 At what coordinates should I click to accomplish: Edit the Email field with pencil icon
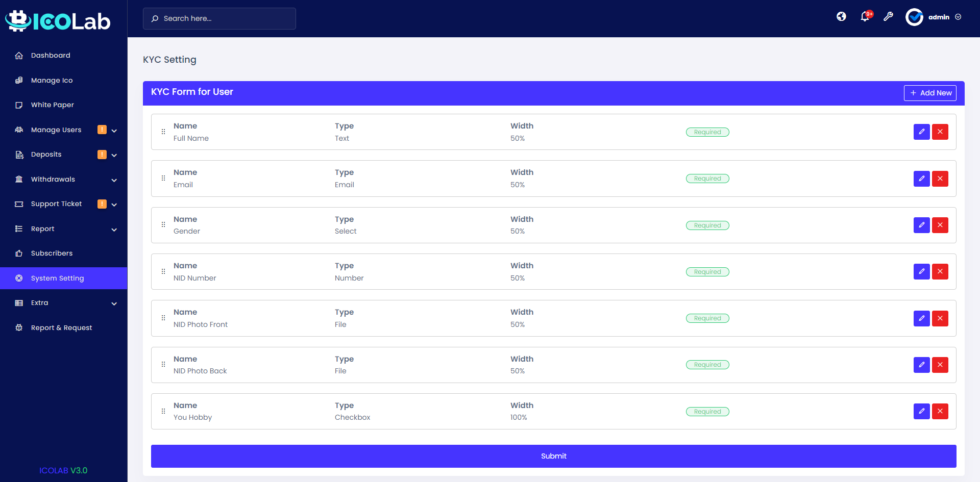click(921, 179)
